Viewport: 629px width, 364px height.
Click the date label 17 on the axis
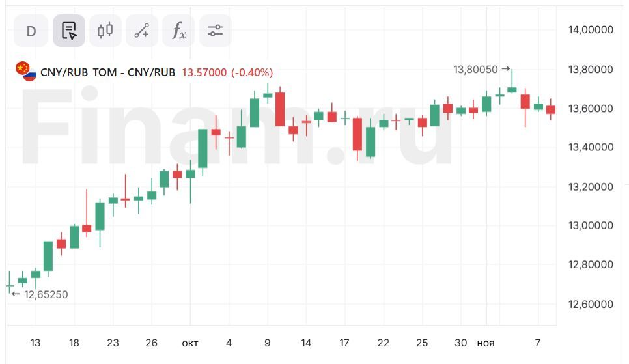click(x=344, y=343)
